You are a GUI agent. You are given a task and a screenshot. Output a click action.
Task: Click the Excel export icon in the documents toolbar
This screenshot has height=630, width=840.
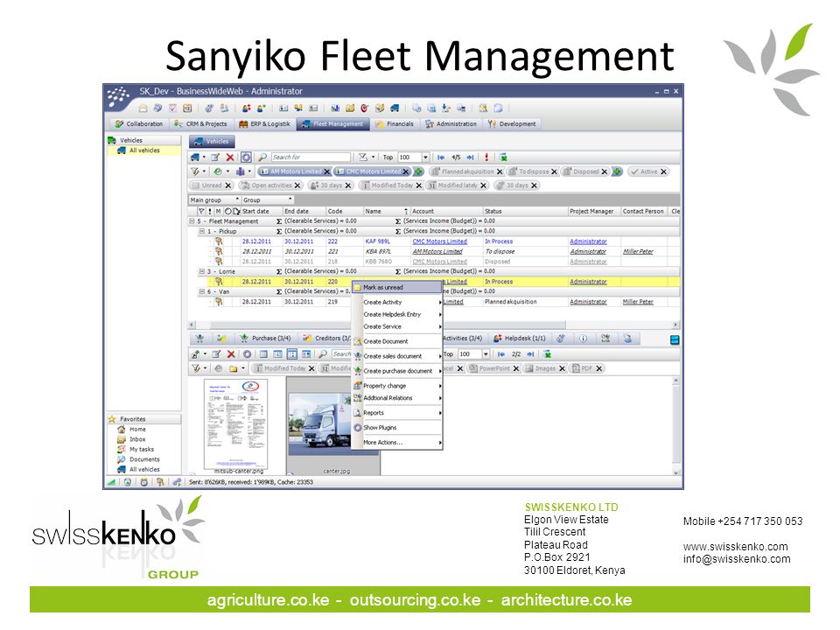coord(547,354)
